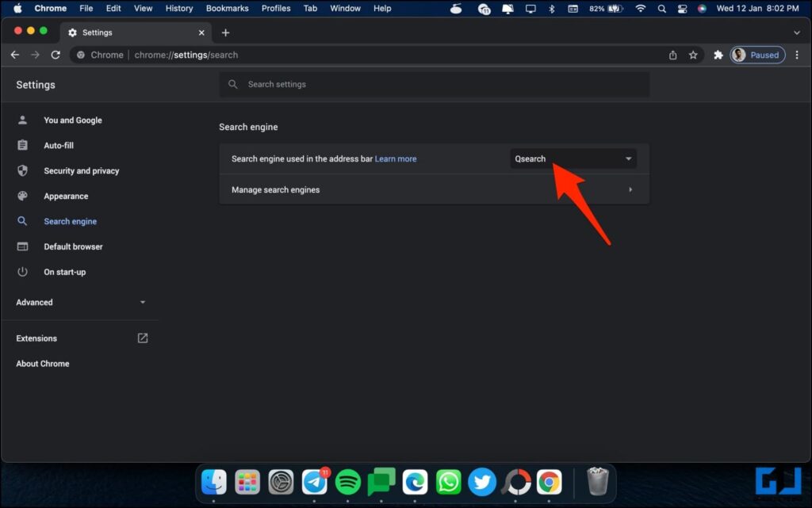
Task: Click the date and time display
Action: pos(757,8)
